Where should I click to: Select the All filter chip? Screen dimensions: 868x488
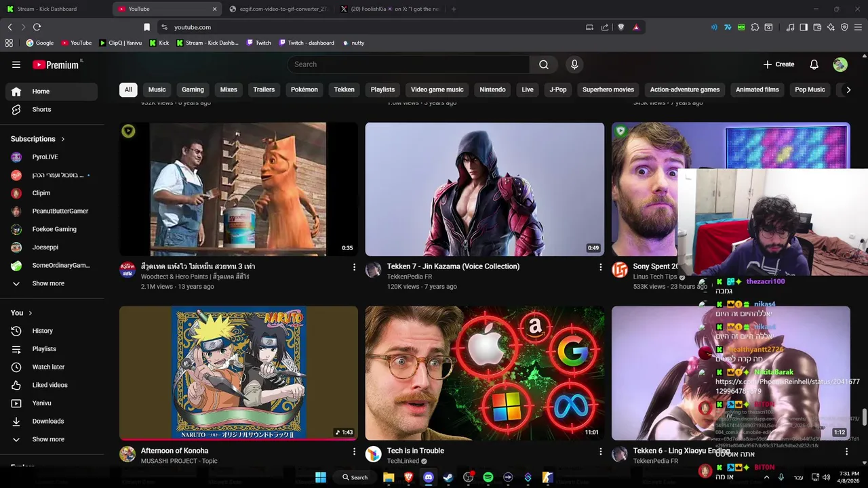(x=128, y=89)
